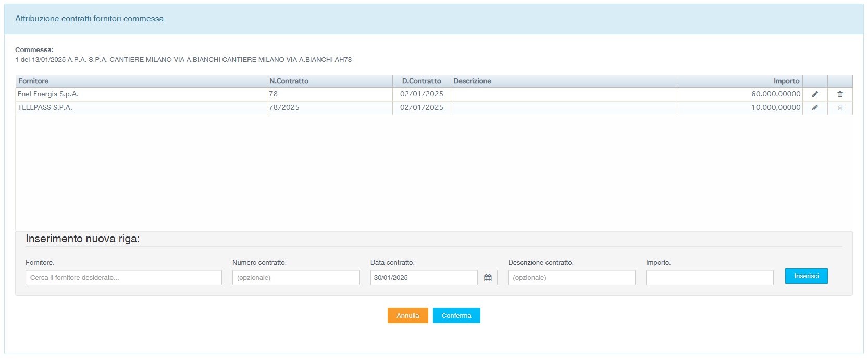Confirm with the Conferma button
This screenshot has width=868, height=361.
click(x=456, y=316)
